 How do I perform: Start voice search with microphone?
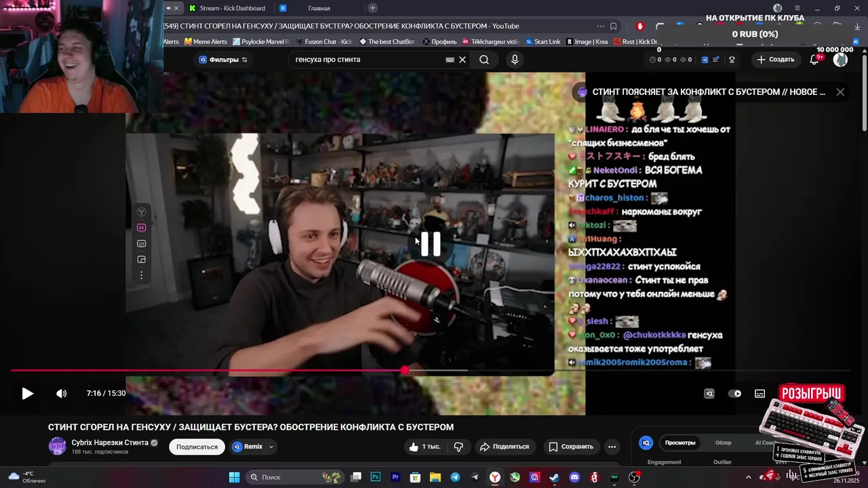(x=515, y=60)
